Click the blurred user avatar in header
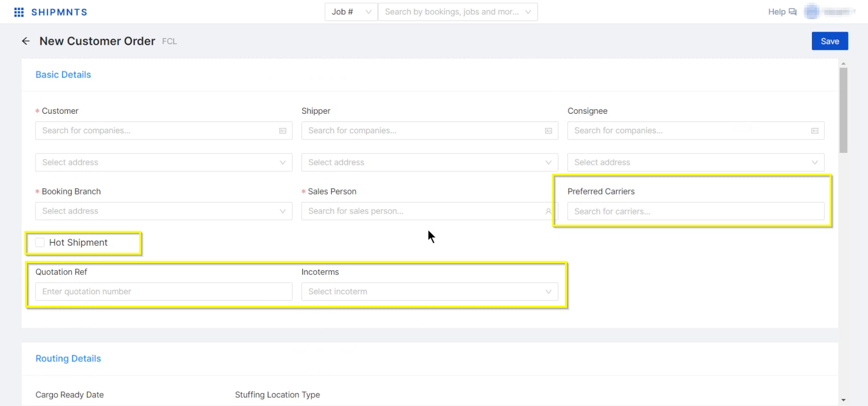868x406 pixels. [811, 12]
